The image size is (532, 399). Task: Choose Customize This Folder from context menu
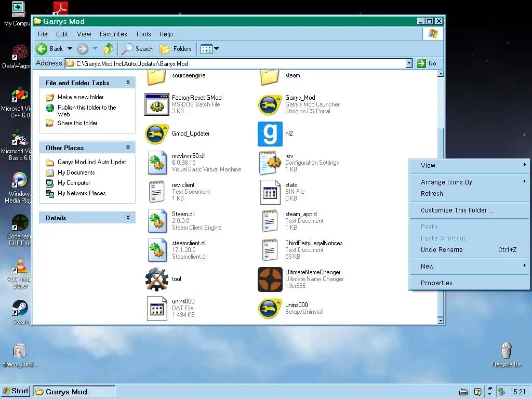click(470, 210)
